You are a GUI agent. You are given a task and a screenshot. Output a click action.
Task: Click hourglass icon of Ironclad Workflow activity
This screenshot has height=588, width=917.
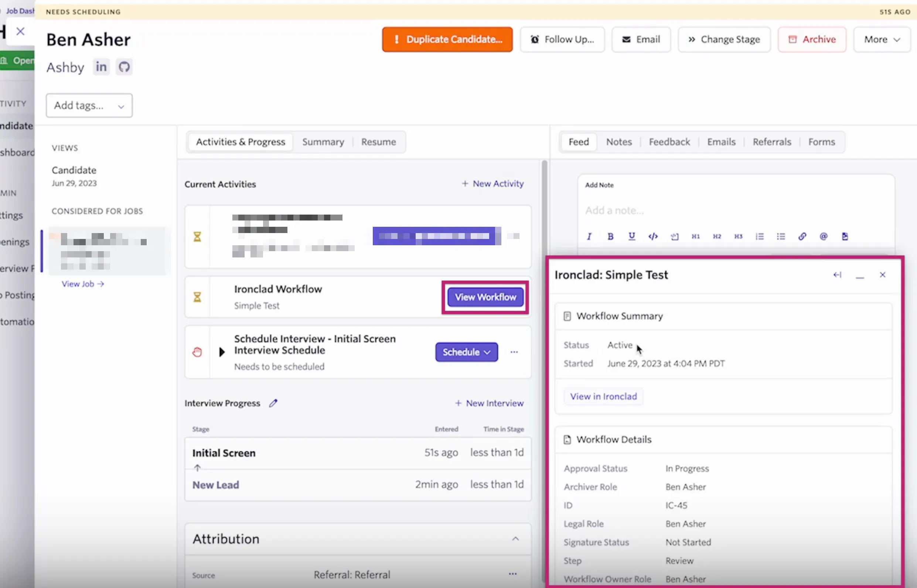coord(197,297)
